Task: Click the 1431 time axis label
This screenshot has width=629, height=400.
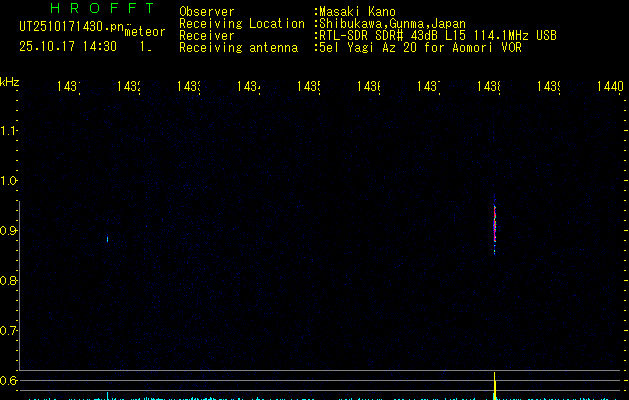Action: [68, 86]
